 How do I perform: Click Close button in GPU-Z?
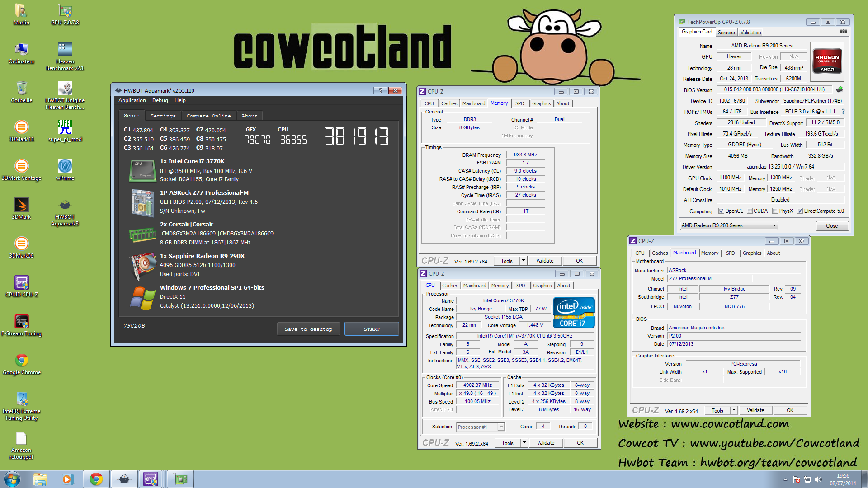(x=832, y=226)
